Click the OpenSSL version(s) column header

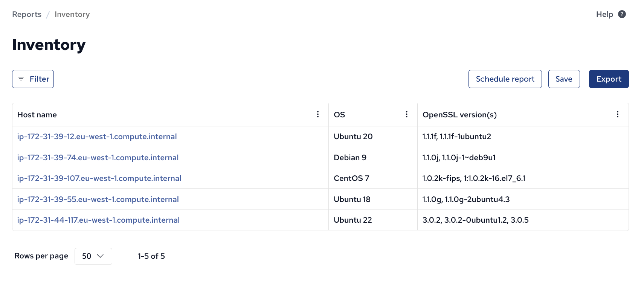[459, 115]
